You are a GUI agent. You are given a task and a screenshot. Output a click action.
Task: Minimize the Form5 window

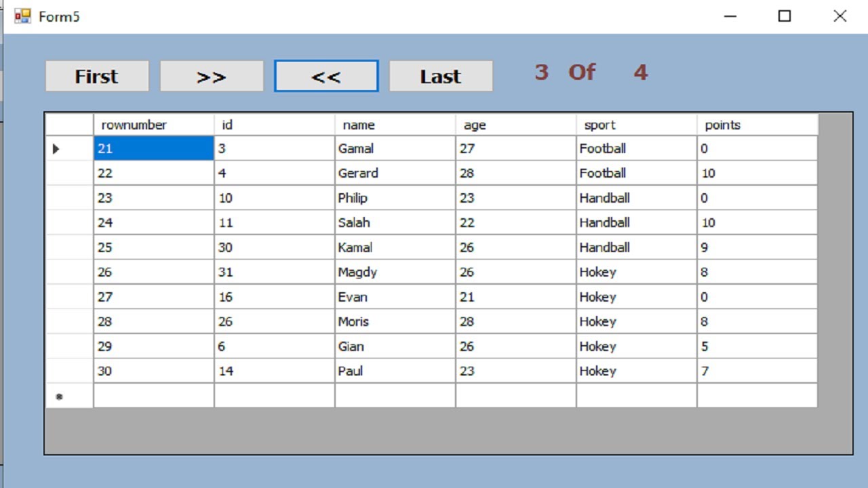[730, 16]
